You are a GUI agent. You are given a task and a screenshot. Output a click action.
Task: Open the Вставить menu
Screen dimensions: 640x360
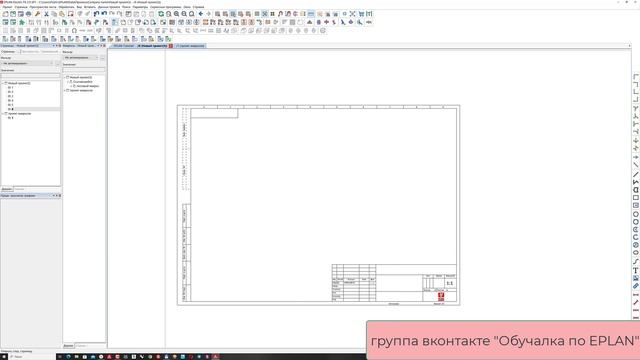pos(90,7)
